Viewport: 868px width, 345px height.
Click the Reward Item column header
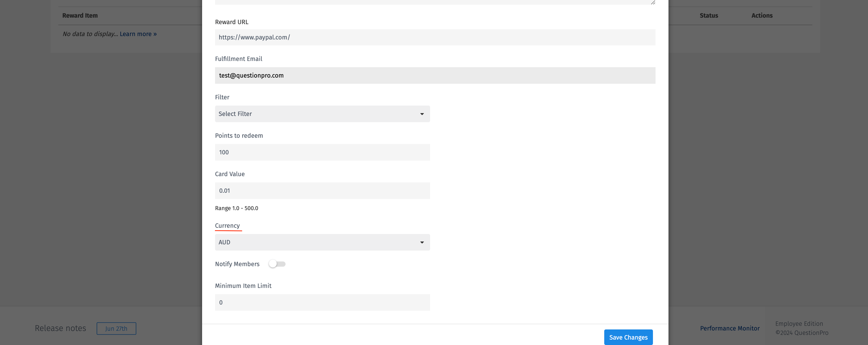(80, 16)
